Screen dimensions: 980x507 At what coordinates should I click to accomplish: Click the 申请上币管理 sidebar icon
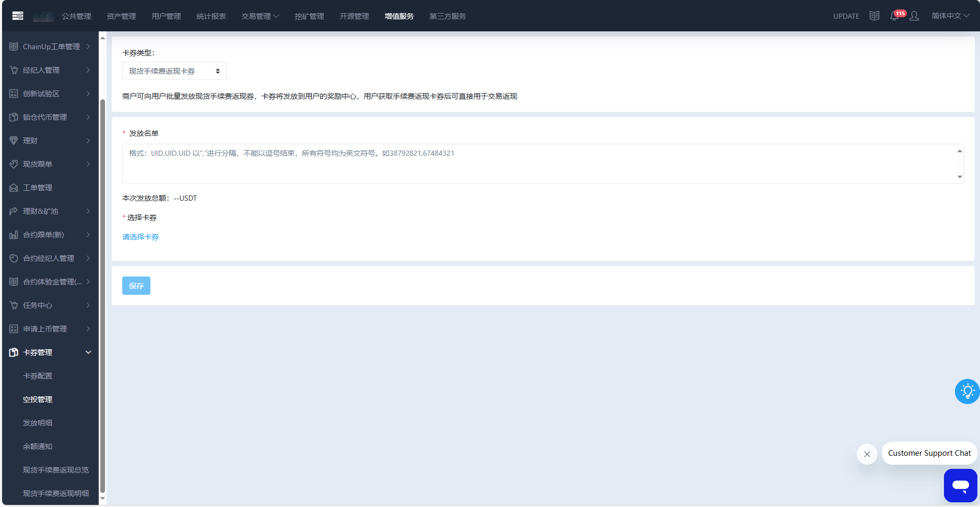click(x=14, y=329)
